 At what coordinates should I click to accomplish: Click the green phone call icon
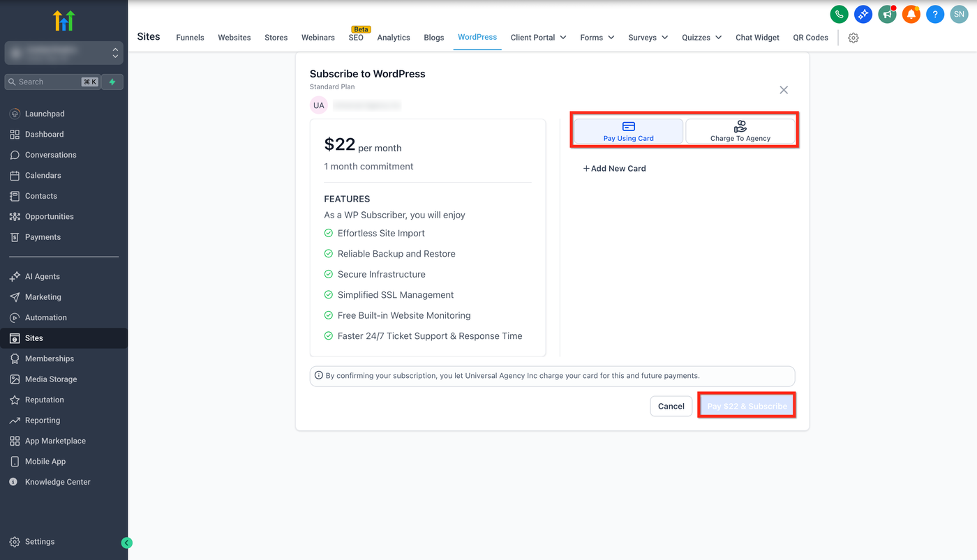click(839, 14)
